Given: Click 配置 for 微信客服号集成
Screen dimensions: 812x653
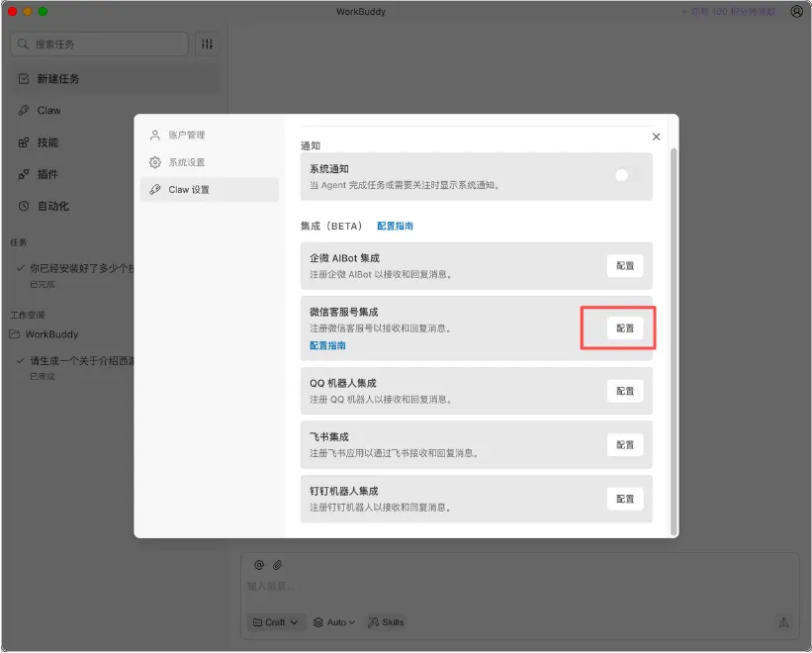Looking at the screenshot, I should pyautogui.click(x=625, y=328).
